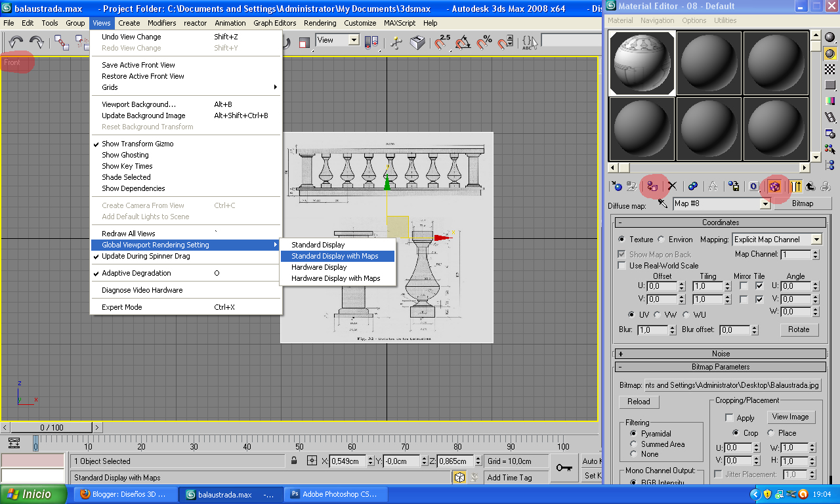Select first material sample sphere
Screen dimensions: 840x504
[642, 63]
